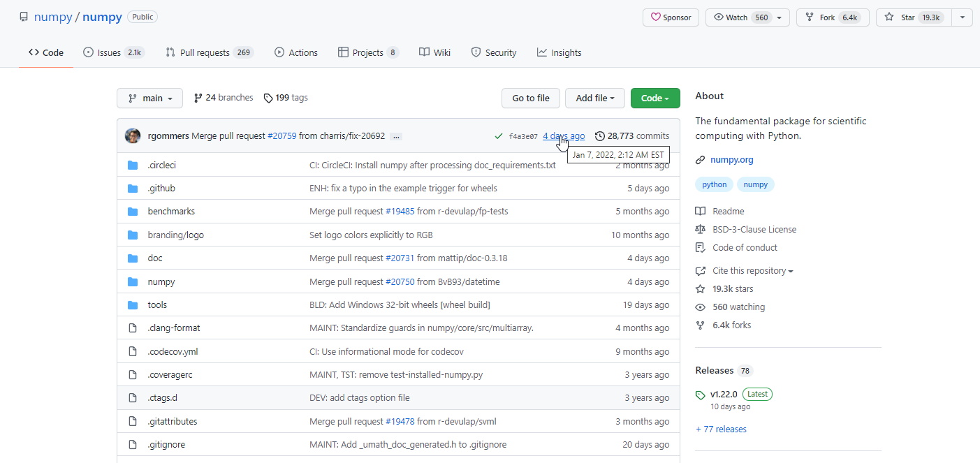Open the branch selector dropdown

pyautogui.click(x=149, y=98)
